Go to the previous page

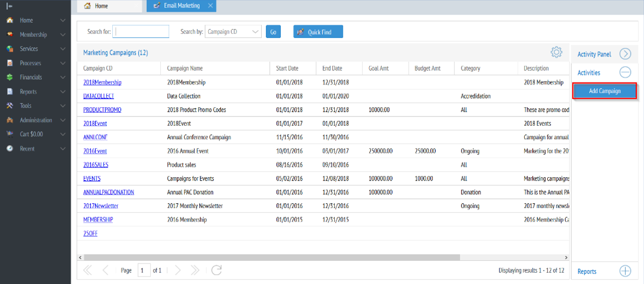pyautogui.click(x=106, y=270)
